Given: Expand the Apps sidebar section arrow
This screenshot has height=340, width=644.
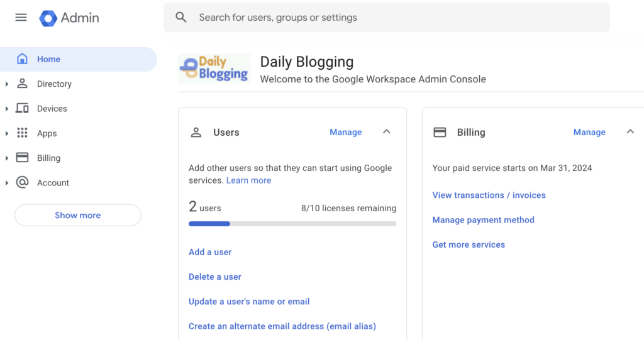Looking at the screenshot, I should 7,133.
